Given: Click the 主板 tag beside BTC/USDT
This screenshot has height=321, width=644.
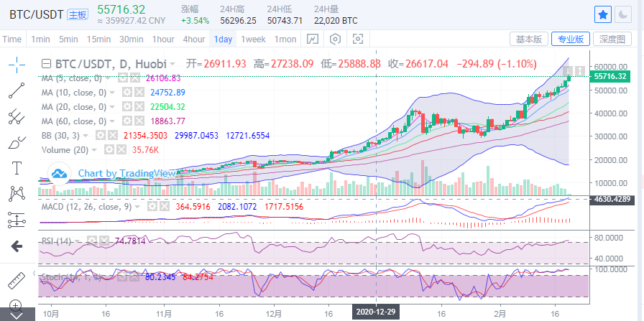Looking at the screenshot, I should tap(78, 15).
